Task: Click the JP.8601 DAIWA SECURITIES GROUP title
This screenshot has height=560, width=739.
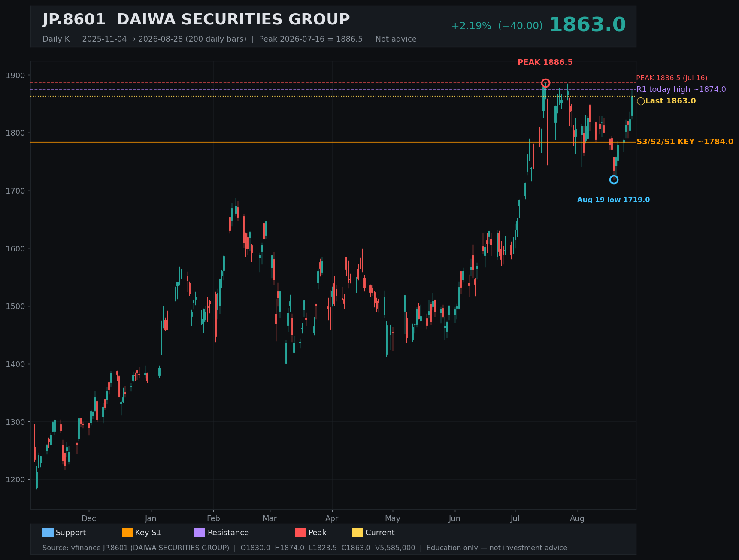Action: (196, 20)
